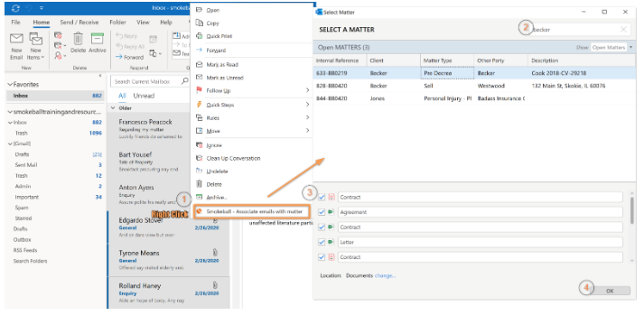Show only Unread messages filter

[x=144, y=96]
